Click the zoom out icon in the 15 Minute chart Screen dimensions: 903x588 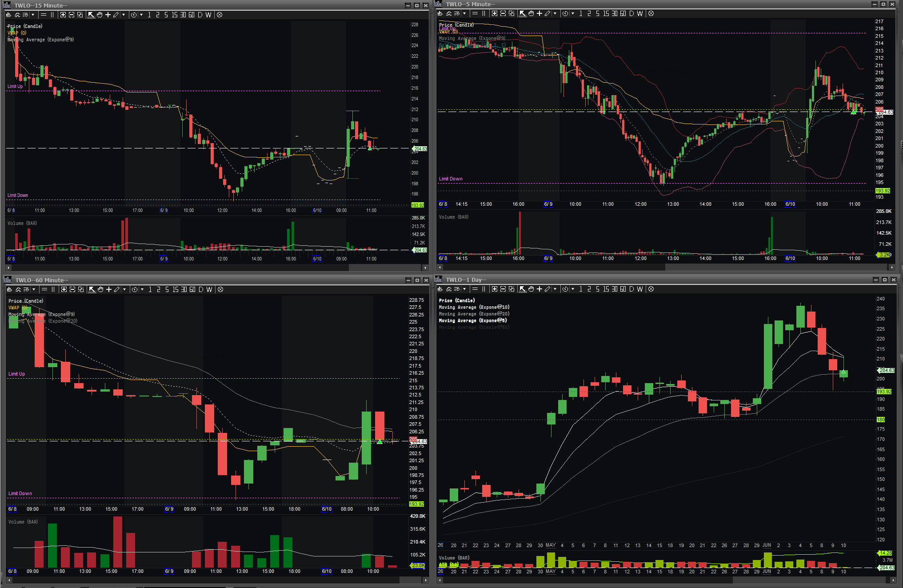[72, 15]
